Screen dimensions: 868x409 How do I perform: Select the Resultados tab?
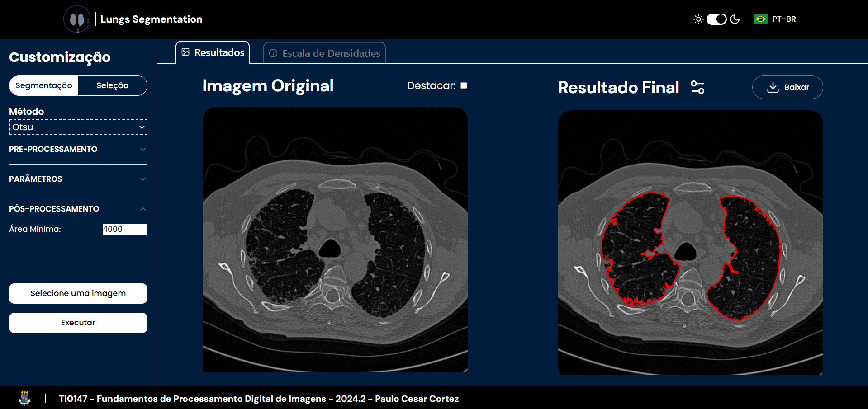pyautogui.click(x=213, y=52)
